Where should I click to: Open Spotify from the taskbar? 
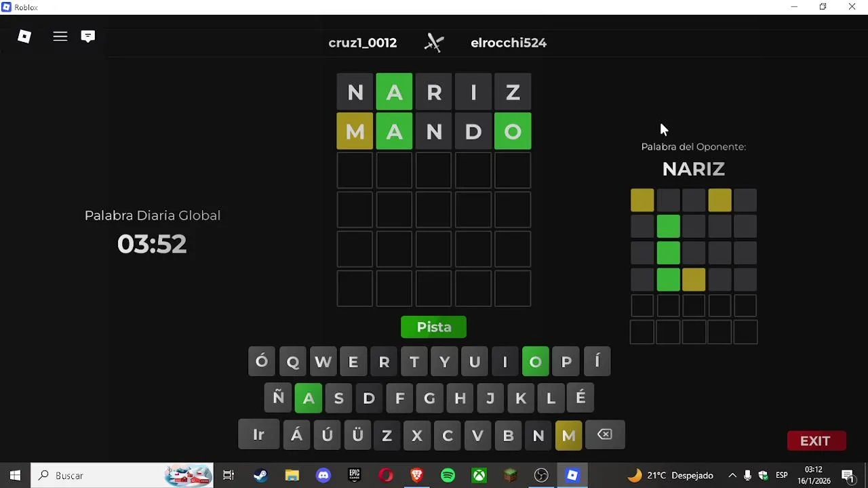pos(448,476)
